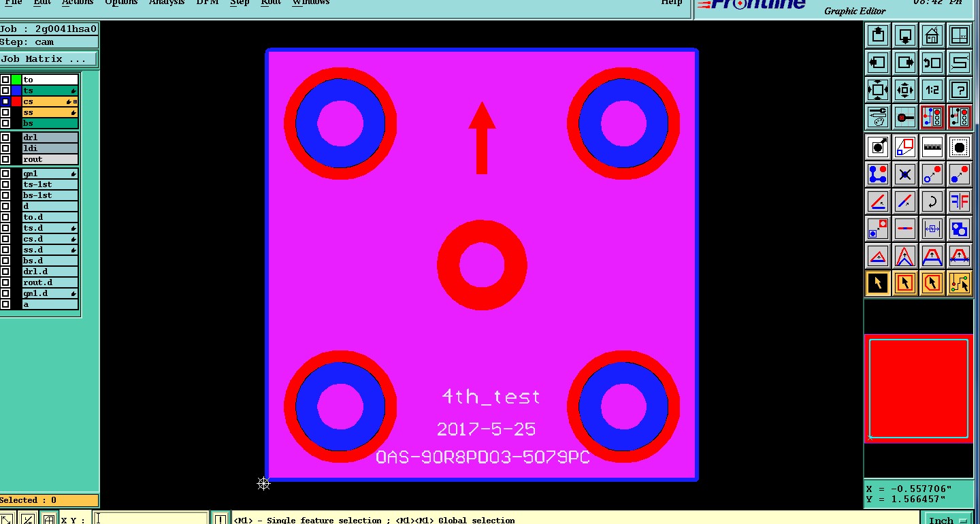
Task: Click the pan left view icon
Action: click(x=878, y=63)
